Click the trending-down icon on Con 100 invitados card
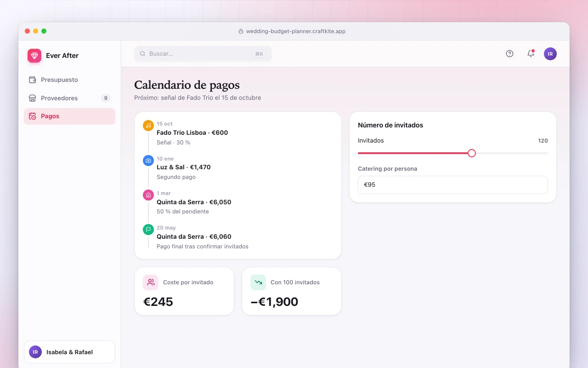The image size is (588, 368). tap(258, 282)
